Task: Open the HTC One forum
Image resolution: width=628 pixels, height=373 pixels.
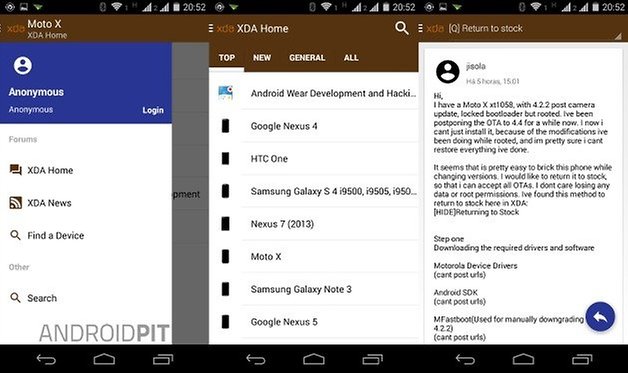Action: coord(314,159)
